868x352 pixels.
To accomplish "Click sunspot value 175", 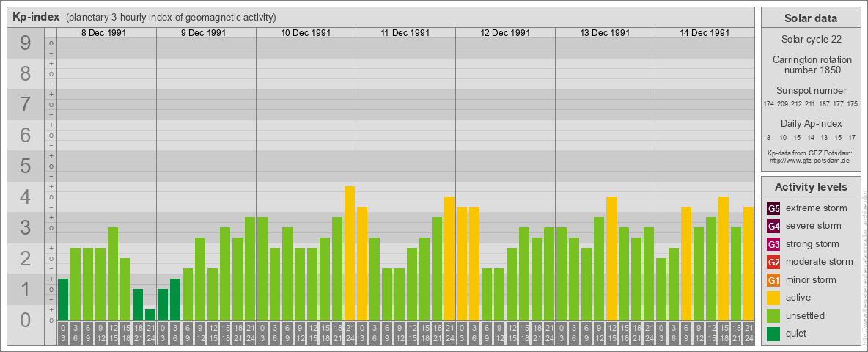I will 853,104.
